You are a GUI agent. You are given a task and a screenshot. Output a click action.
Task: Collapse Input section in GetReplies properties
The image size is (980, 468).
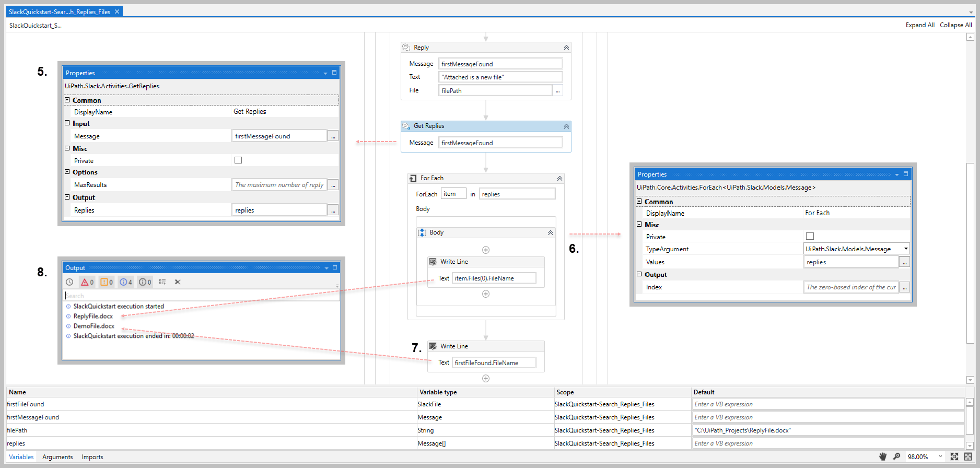[67, 123]
